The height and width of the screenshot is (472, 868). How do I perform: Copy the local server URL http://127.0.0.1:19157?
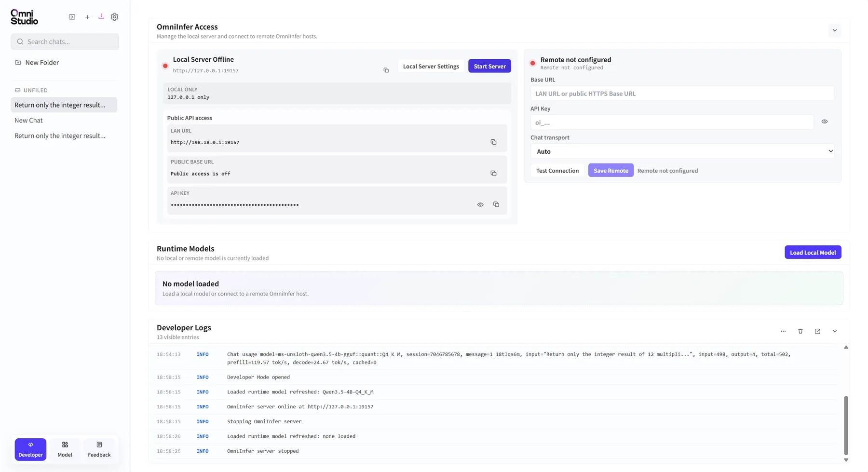(x=386, y=70)
